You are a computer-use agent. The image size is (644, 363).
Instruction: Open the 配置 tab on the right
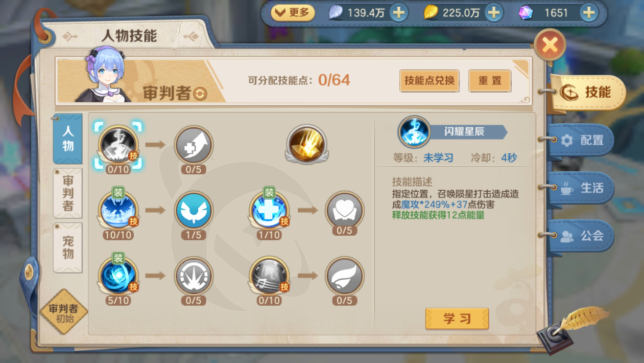tap(582, 140)
